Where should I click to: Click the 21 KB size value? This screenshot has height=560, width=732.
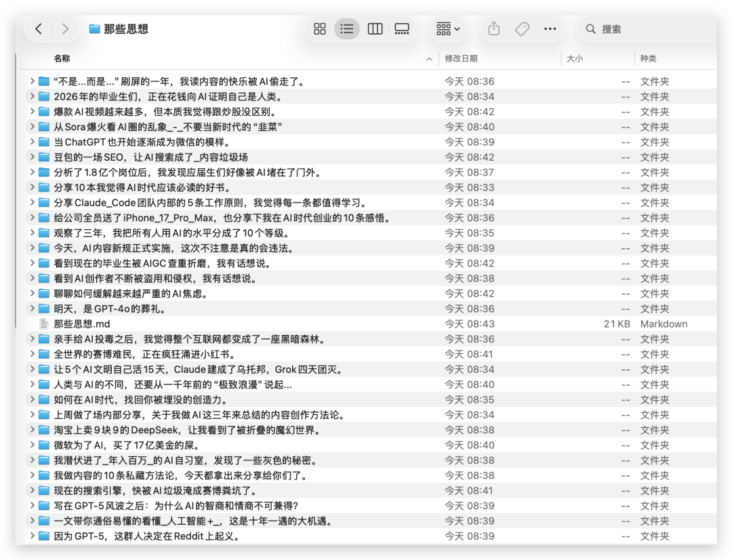coord(617,323)
